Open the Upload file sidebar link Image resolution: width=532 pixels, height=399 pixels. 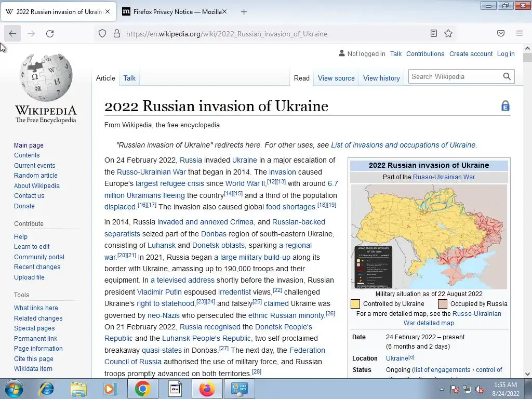[x=29, y=277]
